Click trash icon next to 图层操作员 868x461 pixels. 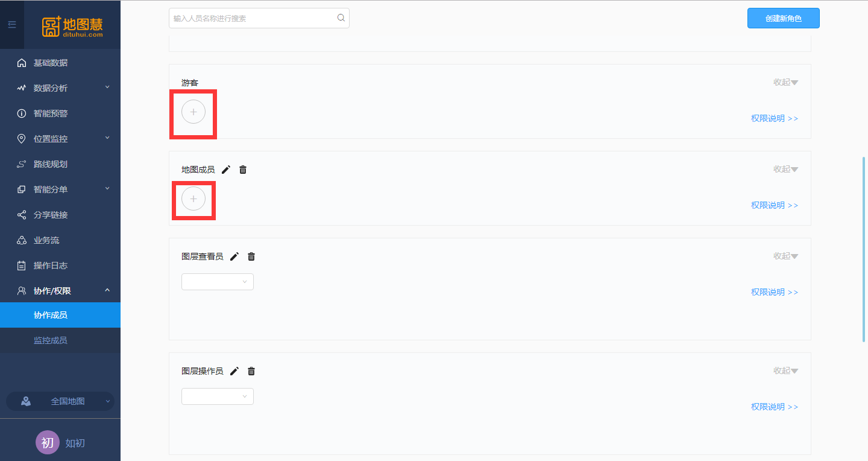tap(251, 371)
